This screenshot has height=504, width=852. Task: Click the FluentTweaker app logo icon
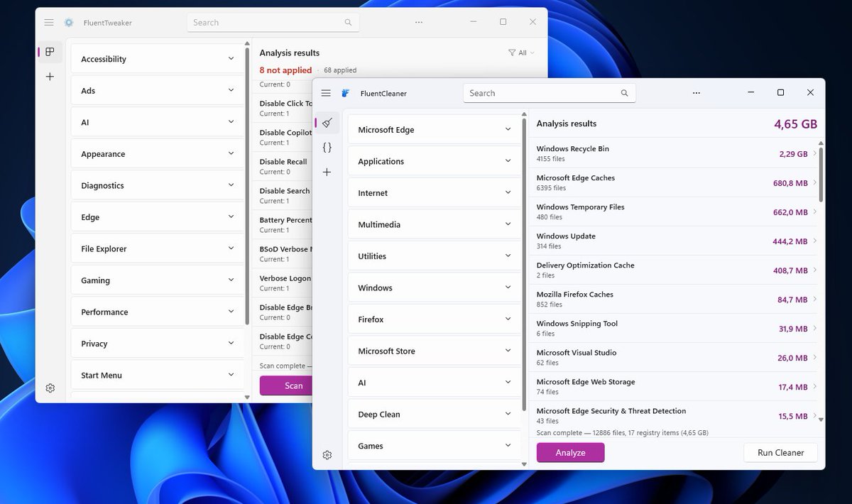[69, 23]
